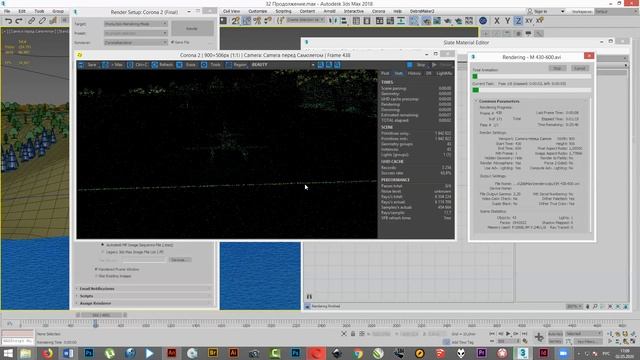
Task: Open the Arnold menu
Action: click(x=329, y=11)
